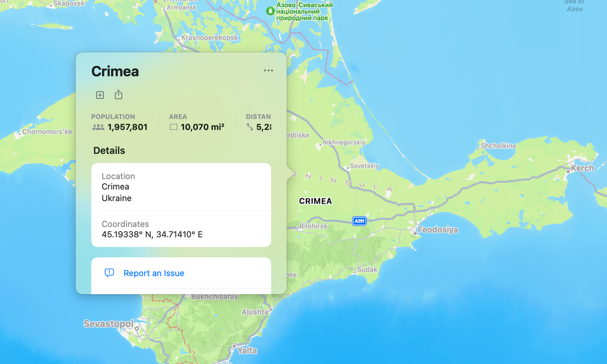Select the area value 10,070 mi²
The height and width of the screenshot is (364, 607).
202,127
